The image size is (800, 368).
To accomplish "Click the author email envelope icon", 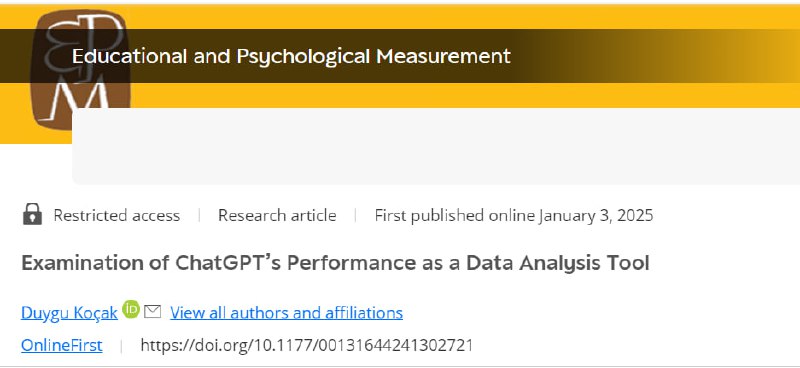I will [x=153, y=311].
